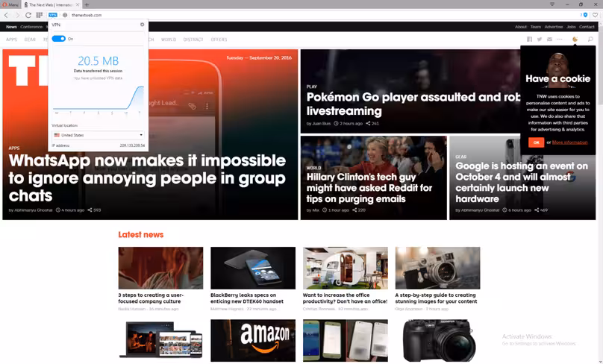Screen dimensions: 603x364
Task: Turn off the VPN switch
Action: coord(59,39)
